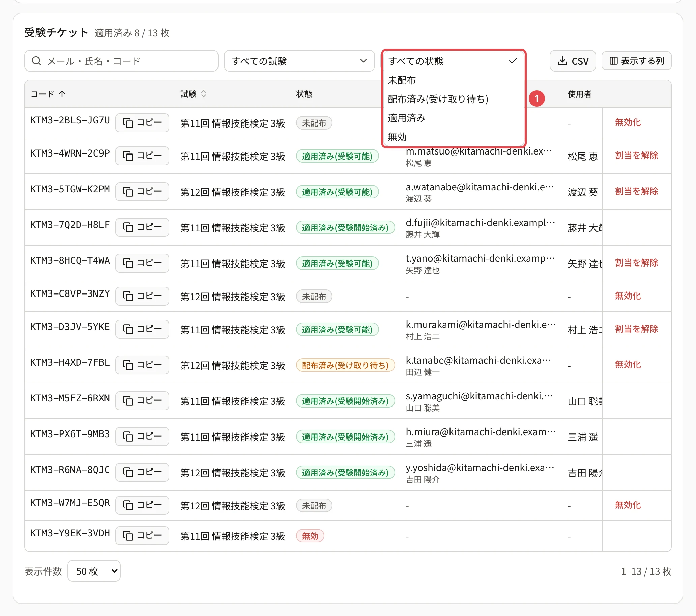The width and height of the screenshot is (696, 616).
Task: Invalidate ticket KTM3-C8VP-3NZY
Action: click(x=628, y=296)
